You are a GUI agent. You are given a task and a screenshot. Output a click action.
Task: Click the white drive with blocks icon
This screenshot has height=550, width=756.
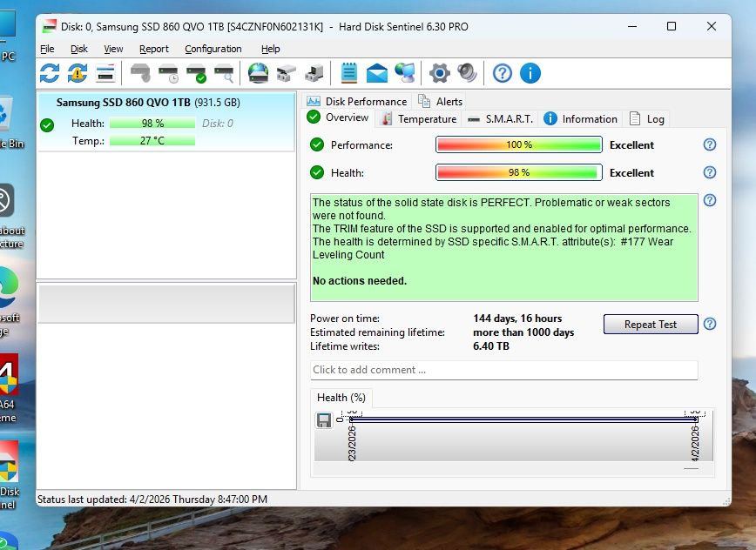tap(287, 73)
